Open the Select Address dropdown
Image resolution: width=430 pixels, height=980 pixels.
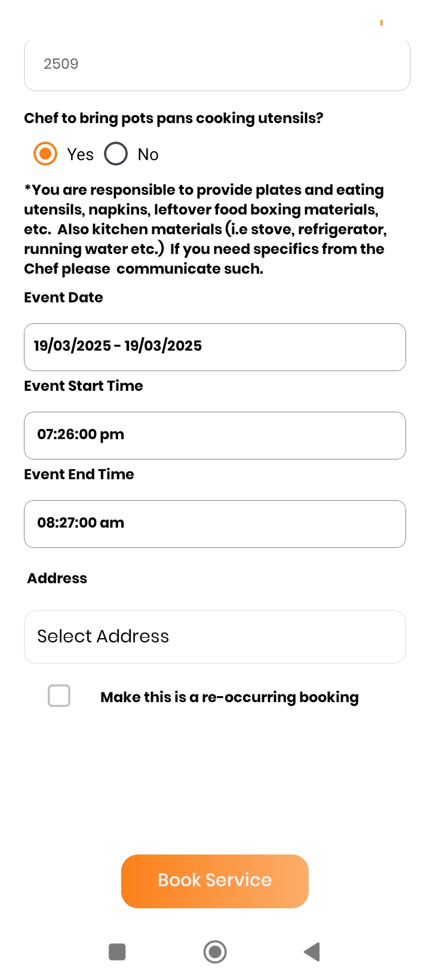click(x=215, y=636)
